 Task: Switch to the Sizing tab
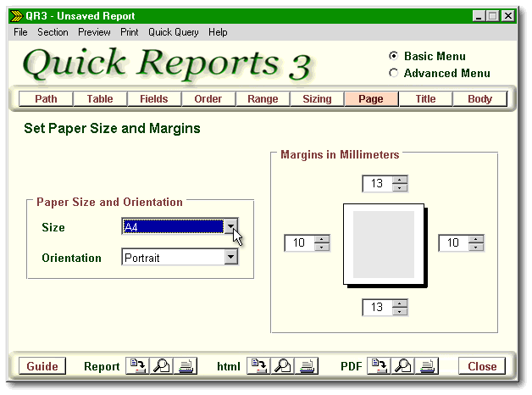pos(317,98)
